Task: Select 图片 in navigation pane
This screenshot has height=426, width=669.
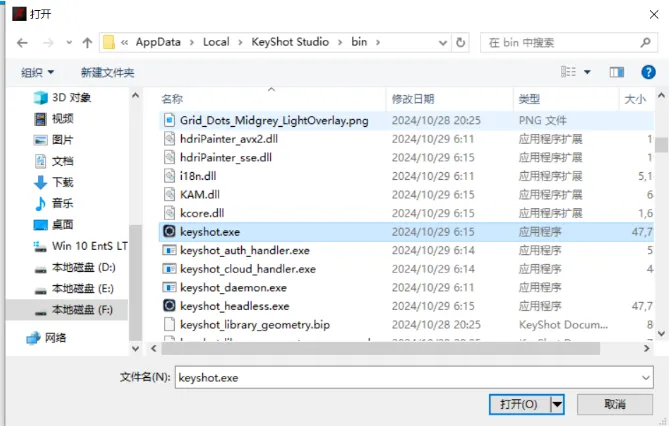Action: [54, 140]
